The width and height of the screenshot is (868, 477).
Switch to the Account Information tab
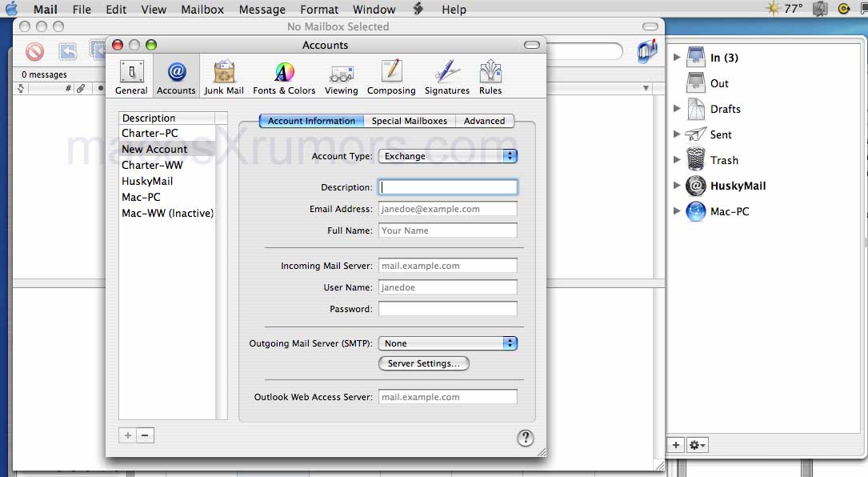point(312,121)
